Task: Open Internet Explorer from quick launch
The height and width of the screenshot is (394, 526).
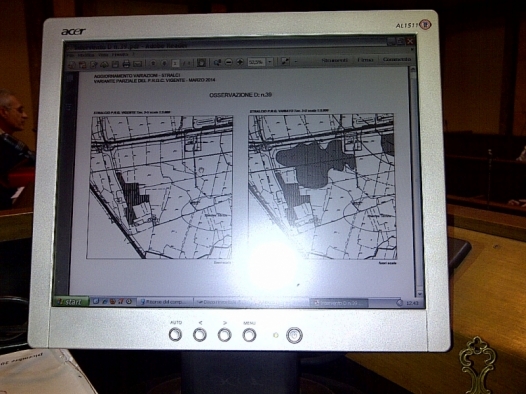Action: [x=104, y=301]
